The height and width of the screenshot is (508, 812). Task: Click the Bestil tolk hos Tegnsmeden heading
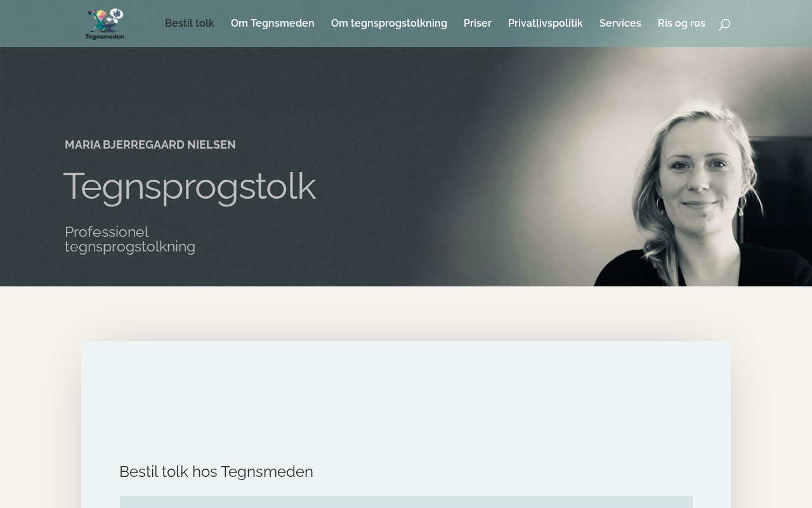(216, 472)
